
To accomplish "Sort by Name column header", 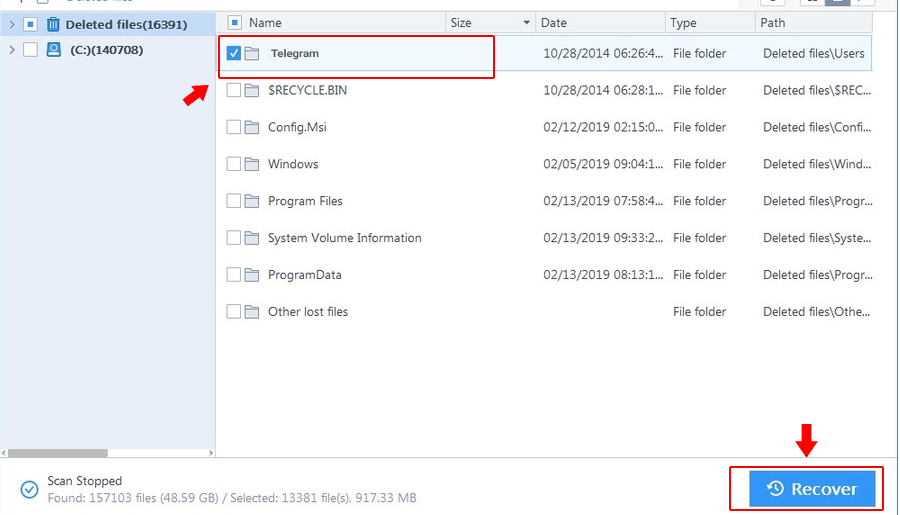I will tap(265, 23).
